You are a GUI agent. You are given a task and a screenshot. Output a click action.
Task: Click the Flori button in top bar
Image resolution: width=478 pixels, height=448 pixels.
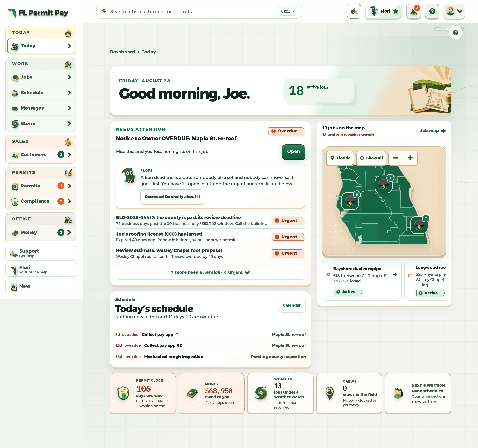pos(384,11)
